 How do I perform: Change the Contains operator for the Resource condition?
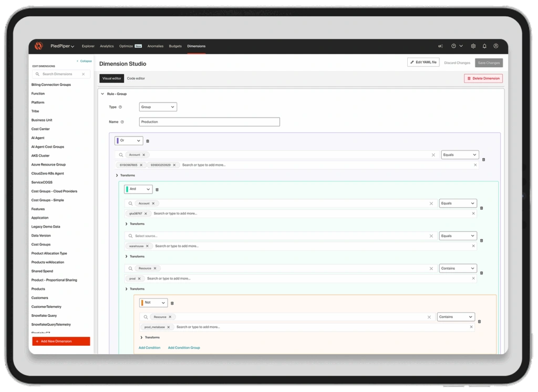458,268
